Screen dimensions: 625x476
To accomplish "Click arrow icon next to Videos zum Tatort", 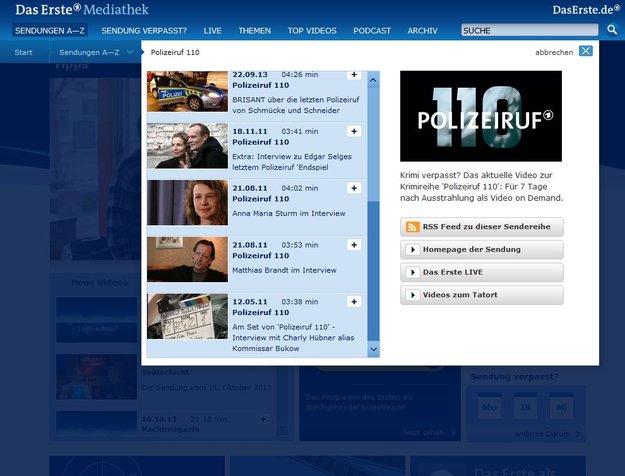I will pos(413,295).
